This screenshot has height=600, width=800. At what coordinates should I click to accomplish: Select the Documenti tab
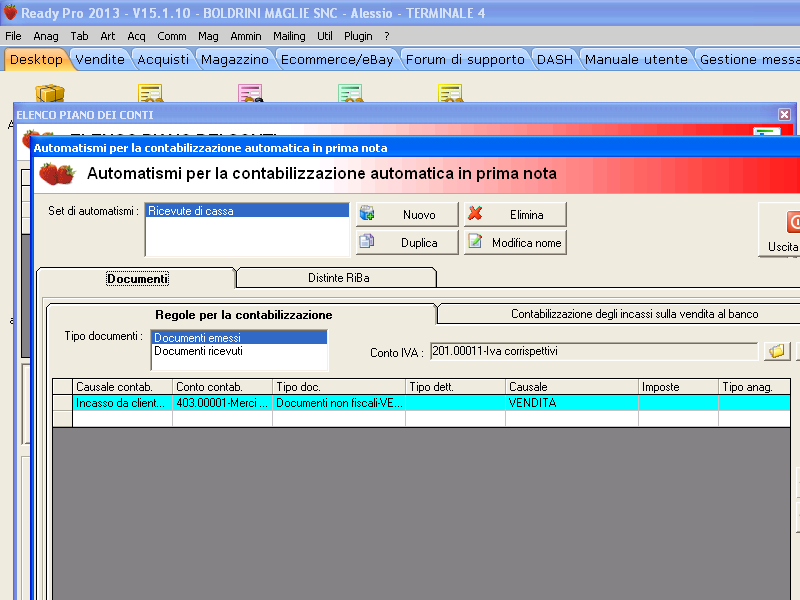click(137, 279)
